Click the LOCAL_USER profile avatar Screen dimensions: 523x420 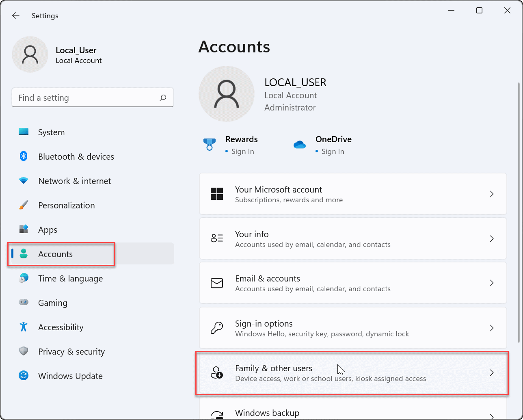(x=226, y=94)
